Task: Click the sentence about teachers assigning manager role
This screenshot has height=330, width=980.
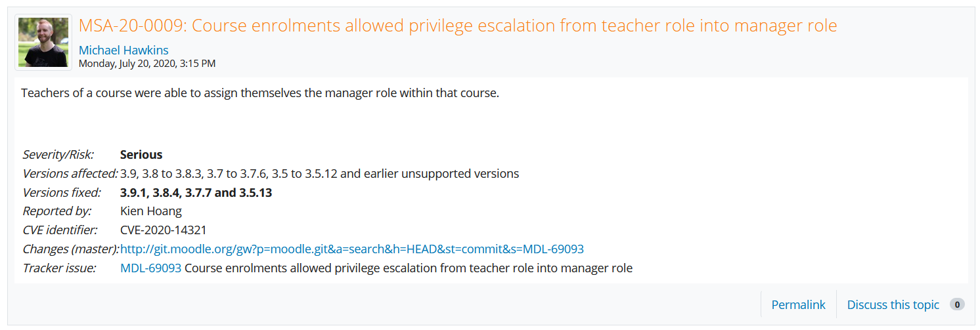Action: point(260,93)
